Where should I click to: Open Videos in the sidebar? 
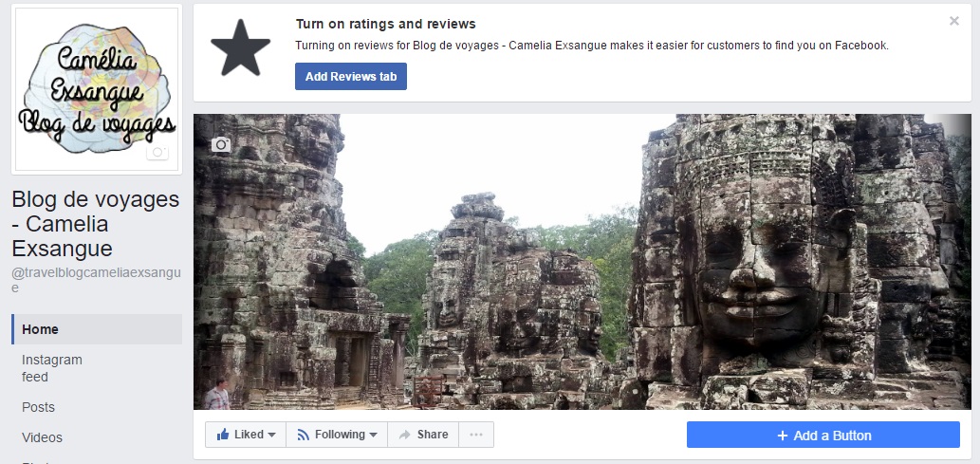[x=43, y=437]
